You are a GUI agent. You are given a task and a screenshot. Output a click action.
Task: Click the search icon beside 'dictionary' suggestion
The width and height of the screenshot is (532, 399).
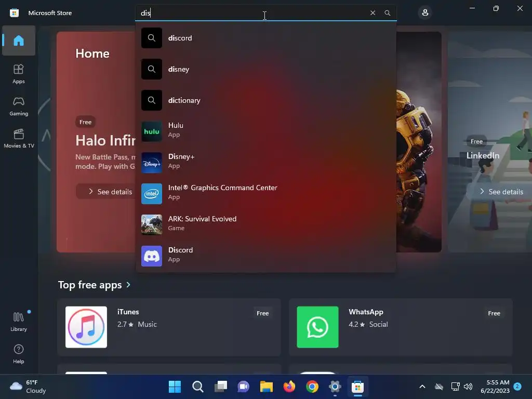152,100
